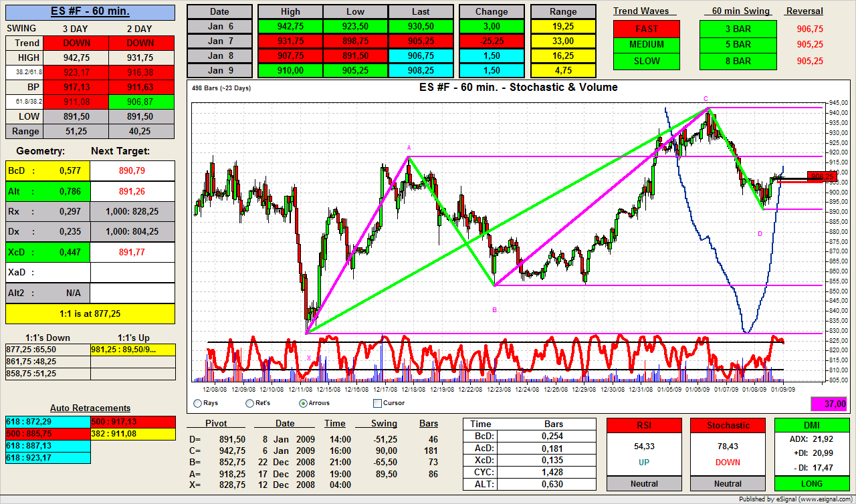Image resolution: width=856 pixels, height=504 pixels.
Task: Click pivot label C on chart
Action: pos(705,99)
